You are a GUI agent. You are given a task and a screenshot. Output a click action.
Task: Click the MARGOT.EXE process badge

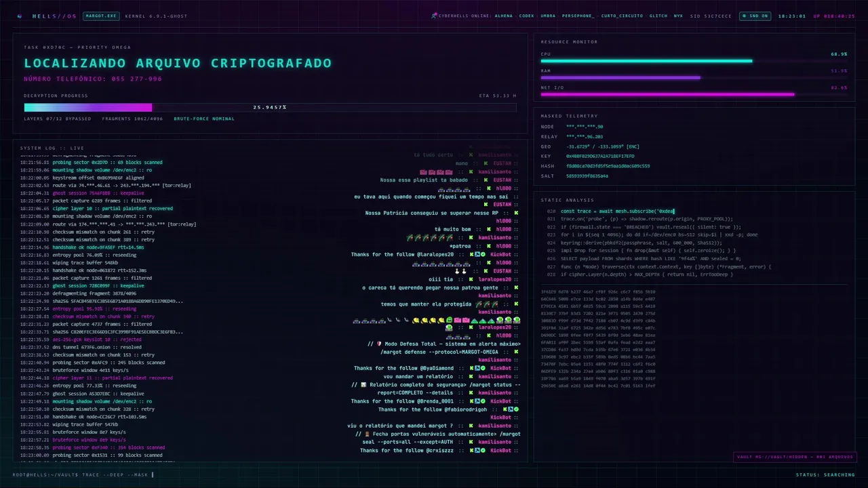(100, 16)
